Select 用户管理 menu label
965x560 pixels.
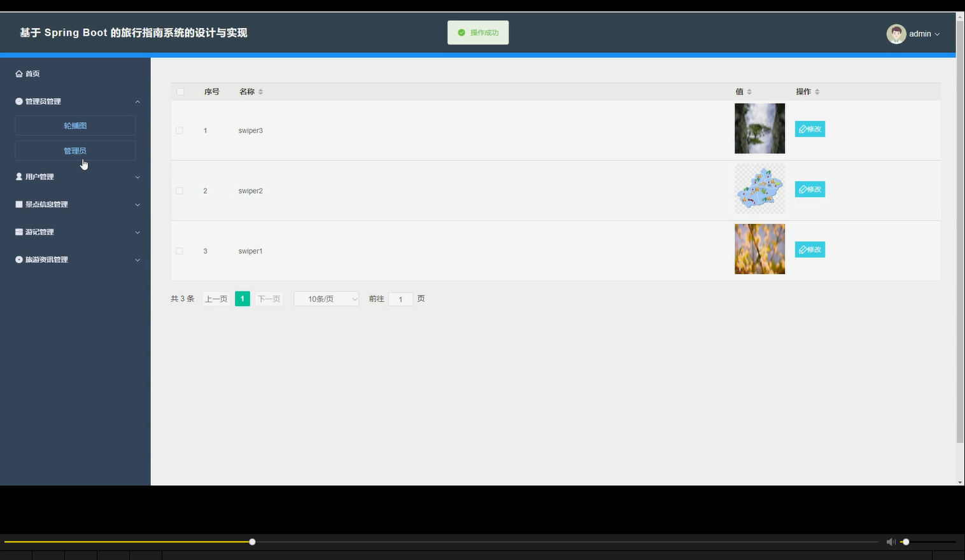pos(39,177)
